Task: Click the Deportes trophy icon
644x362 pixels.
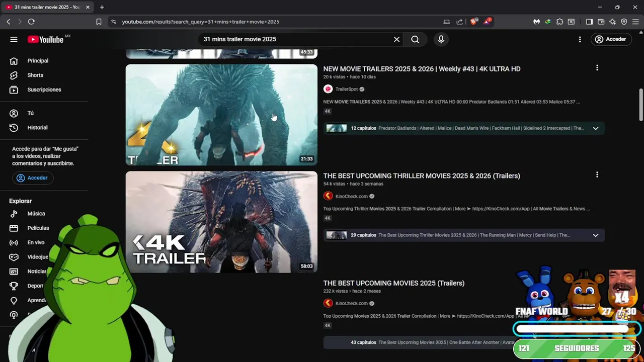Action: point(14,286)
